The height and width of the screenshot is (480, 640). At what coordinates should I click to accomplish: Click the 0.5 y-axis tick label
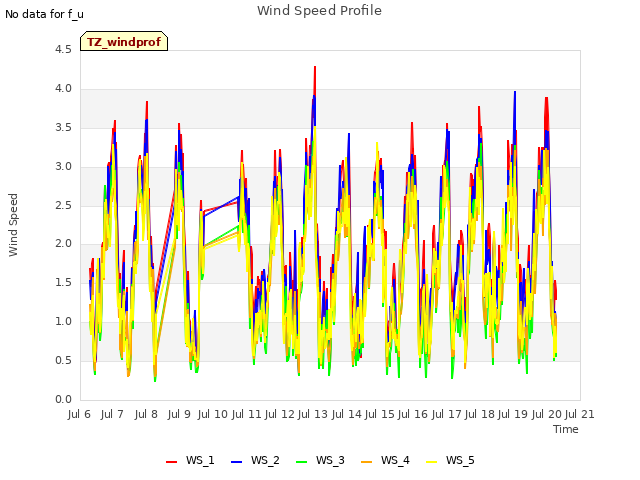click(63, 360)
